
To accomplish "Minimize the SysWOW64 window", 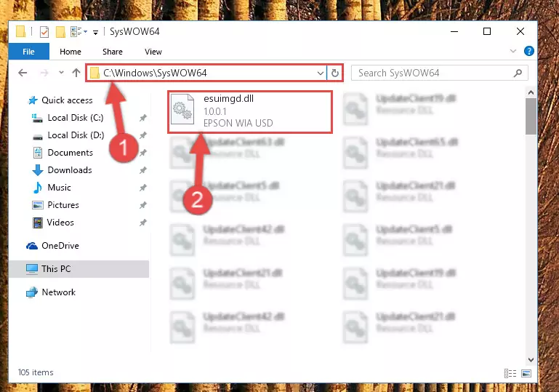I will [x=454, y=31].
